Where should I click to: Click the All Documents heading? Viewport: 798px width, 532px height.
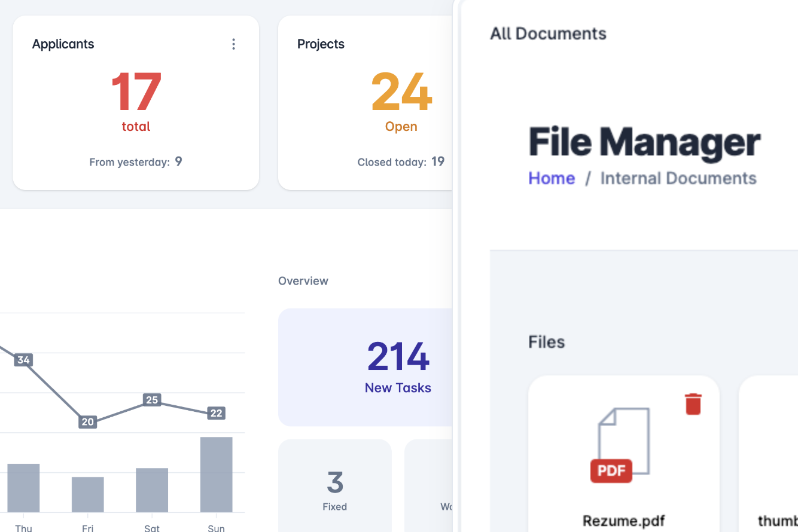coord(548,33)
